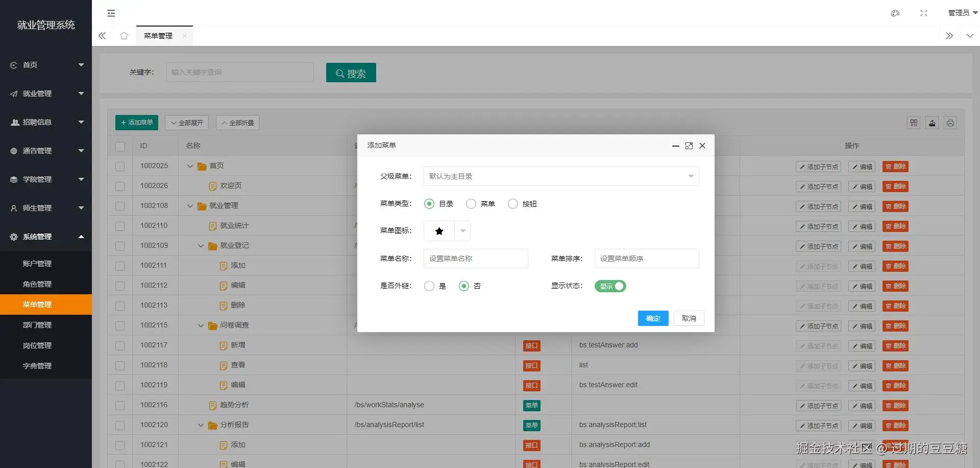Image resolution: width=980 pixels, height=468 pixels.
Task: Click the 全部折叠 button
Action: tap(238, 123)
